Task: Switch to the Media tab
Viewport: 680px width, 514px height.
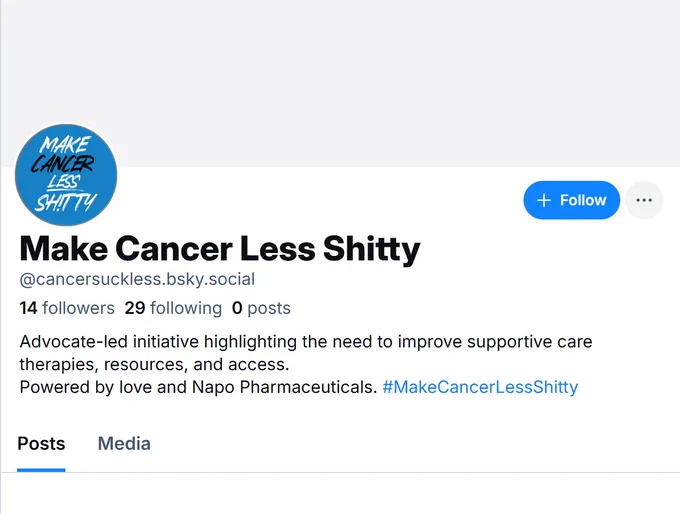Action: (124, 444)
